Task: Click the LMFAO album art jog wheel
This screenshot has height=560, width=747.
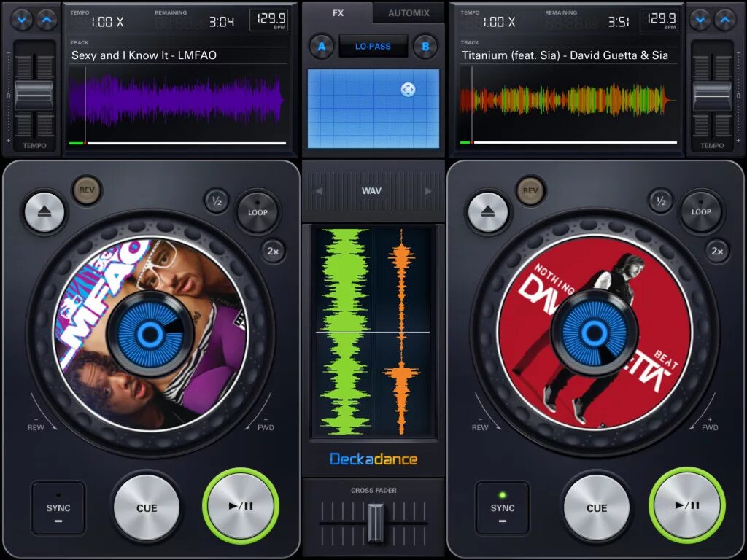Action: [x=150, y=334]
